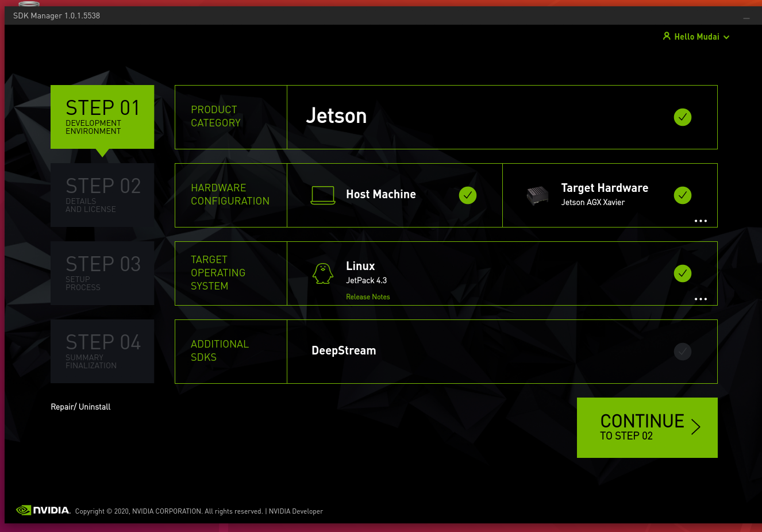Click the Host Machine laptop icon
Screen dimensions: 762x532
[323, 195]
